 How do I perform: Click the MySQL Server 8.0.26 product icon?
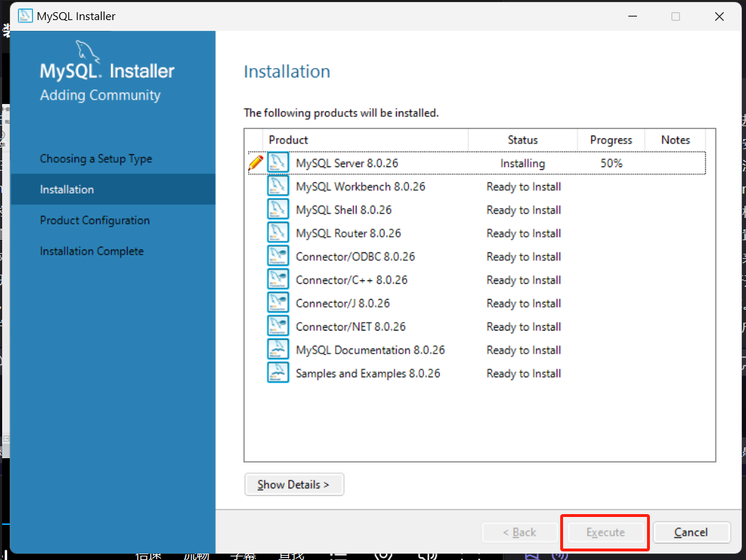pos(278,163)
